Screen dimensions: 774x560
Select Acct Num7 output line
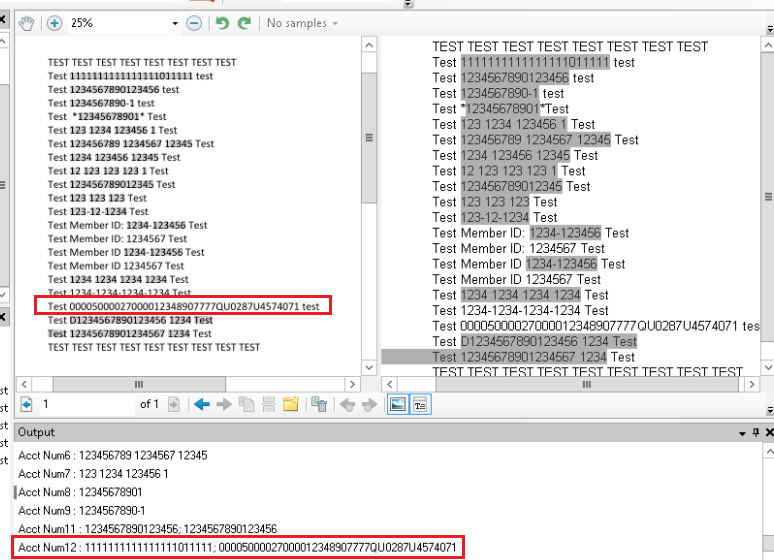click(x=93, y=474)
